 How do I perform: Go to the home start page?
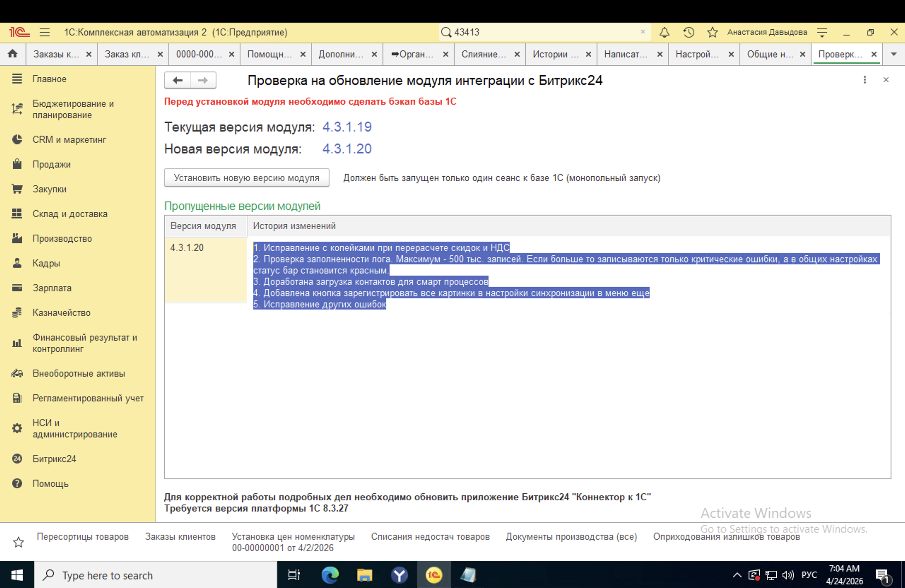(12, 54)
